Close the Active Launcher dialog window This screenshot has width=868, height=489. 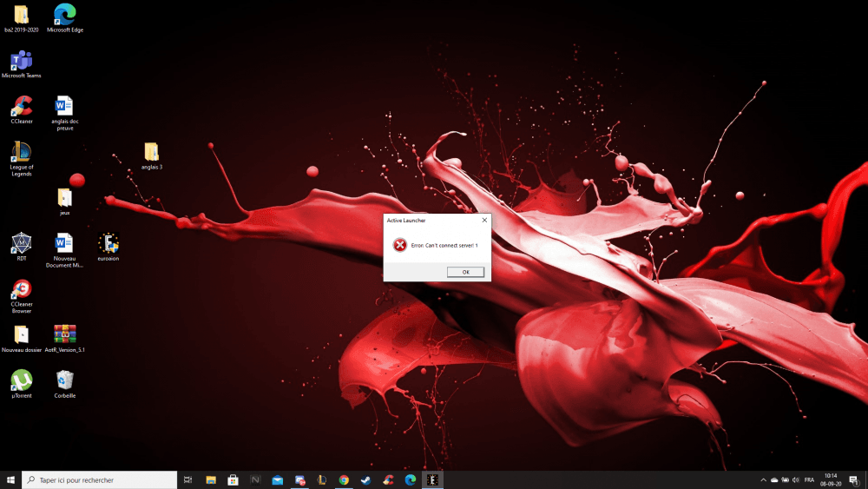[x=484, y=221]
